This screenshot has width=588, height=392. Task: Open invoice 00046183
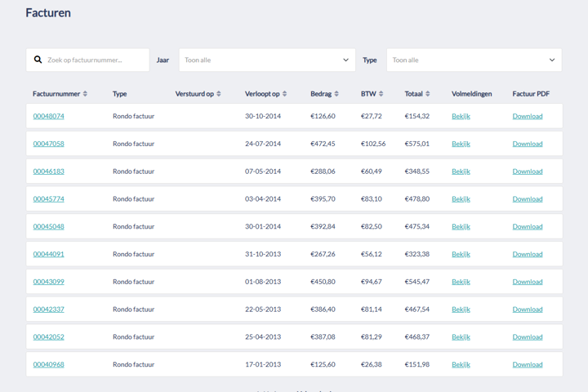coord(48,171)
